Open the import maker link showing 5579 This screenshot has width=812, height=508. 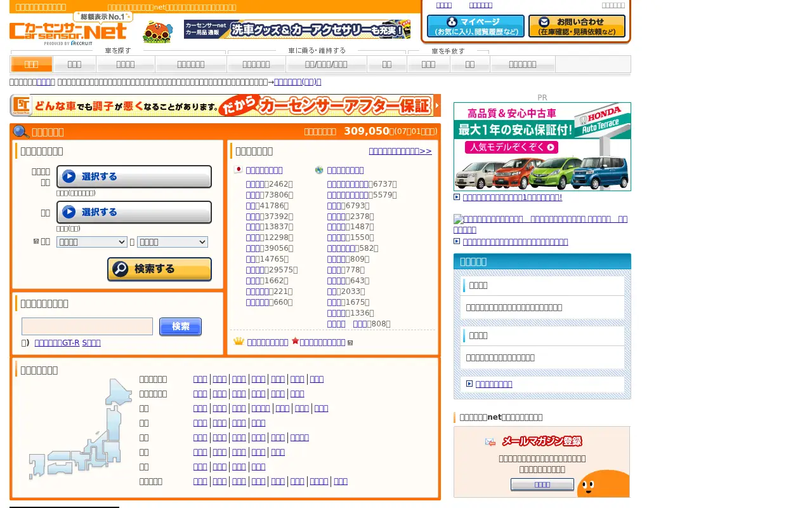pos(348,195)
